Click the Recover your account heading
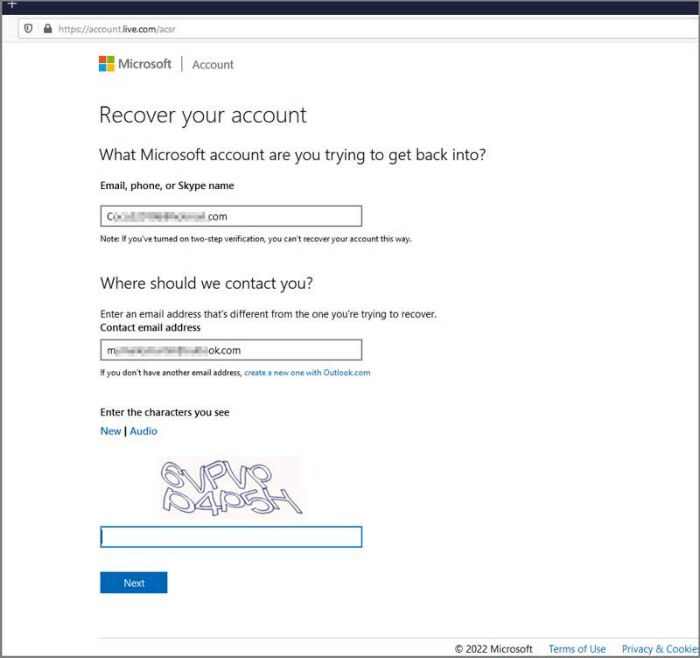The image size is (700, 658). [203, 116]
